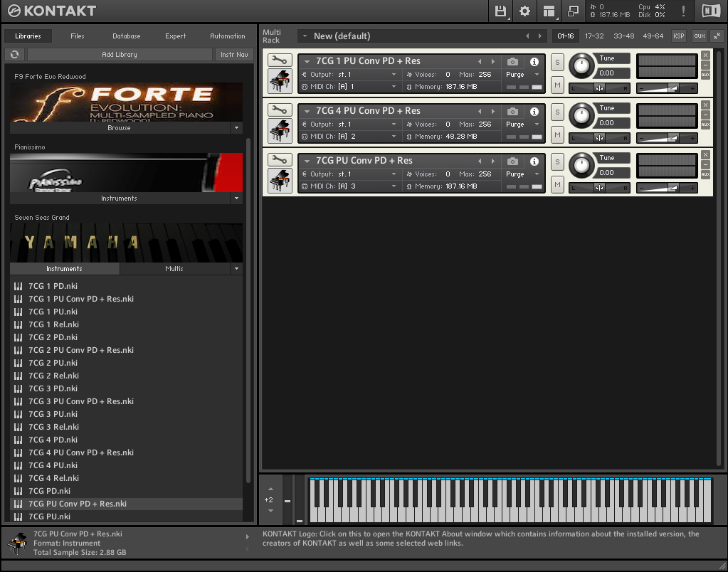Click the Instr Nav button
This screenshot has width=728, height=572.
coord(234,54)
